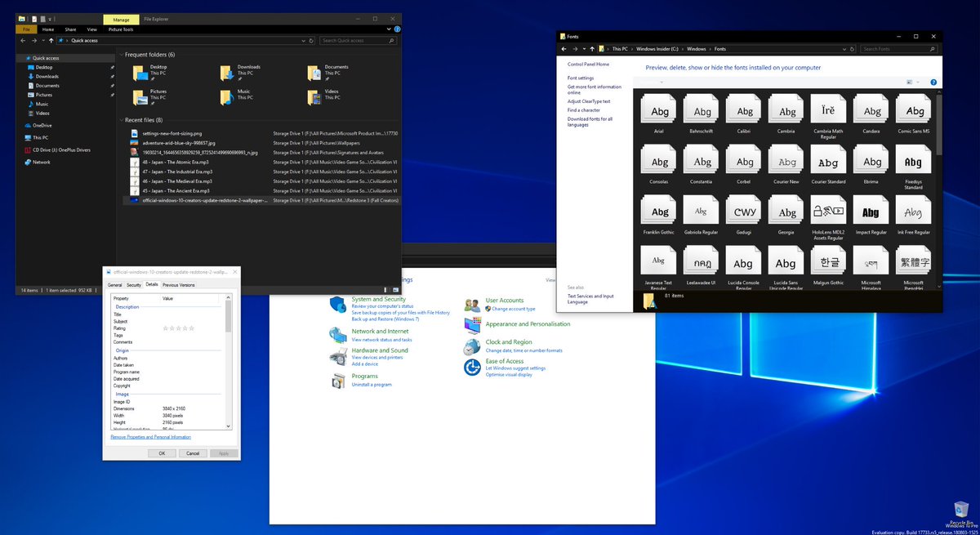Click the Clock and Region icon
This screenshot has height=535, width=980.
pyautogui.click(x=472, y=346)
